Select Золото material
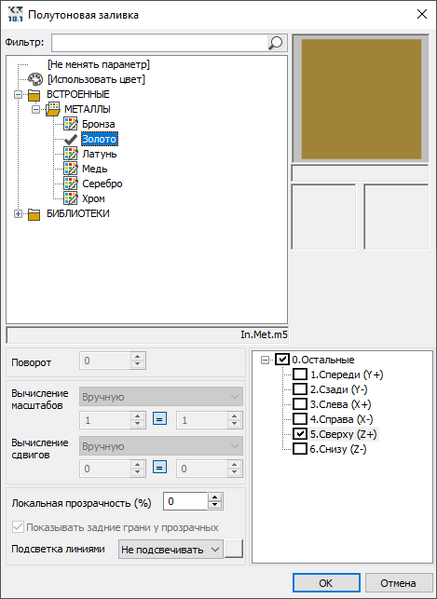This screenshot has height=599, width=437. click(x=99, y=139)
